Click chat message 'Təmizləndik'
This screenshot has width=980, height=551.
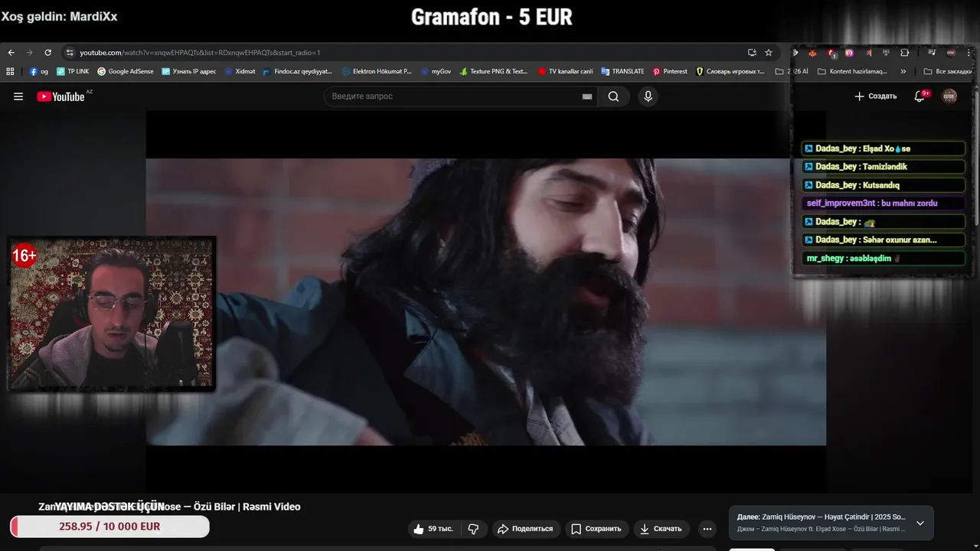tap(885, 167)
